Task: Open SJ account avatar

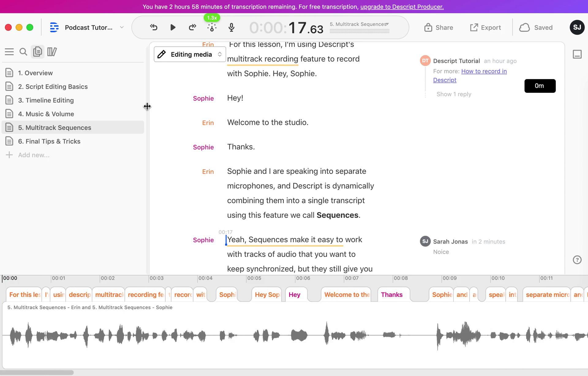Action: pos(577,28)
